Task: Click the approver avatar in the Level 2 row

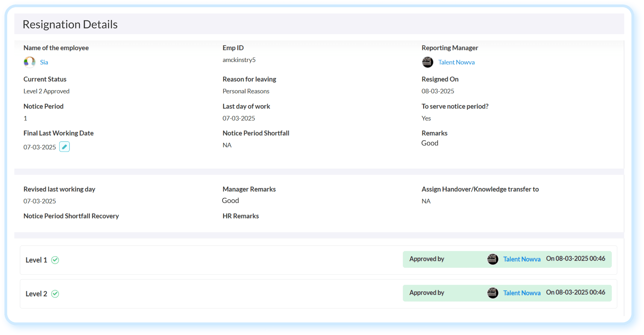Action: [493, 293]
